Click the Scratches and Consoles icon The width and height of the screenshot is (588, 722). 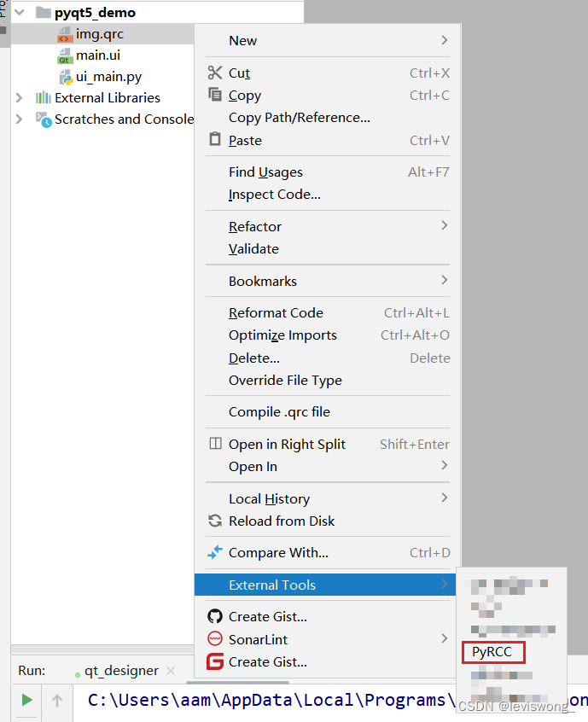[43, 119]
